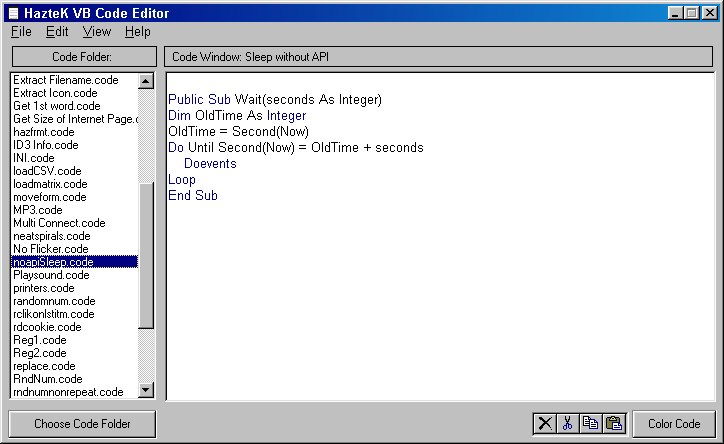Open the View menu
724x444 pixels.
(x=97, y=32)
